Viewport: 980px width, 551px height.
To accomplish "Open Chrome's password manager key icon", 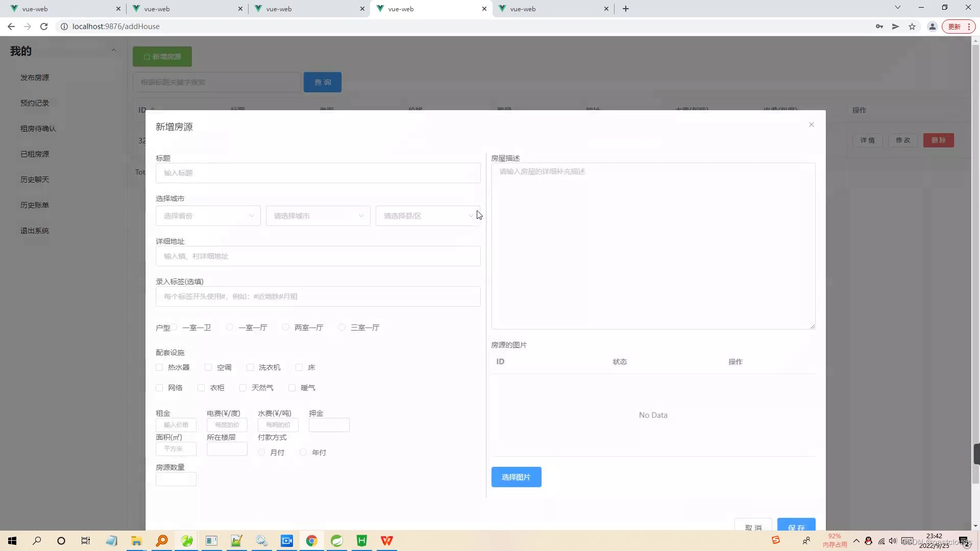I will 879,26.
